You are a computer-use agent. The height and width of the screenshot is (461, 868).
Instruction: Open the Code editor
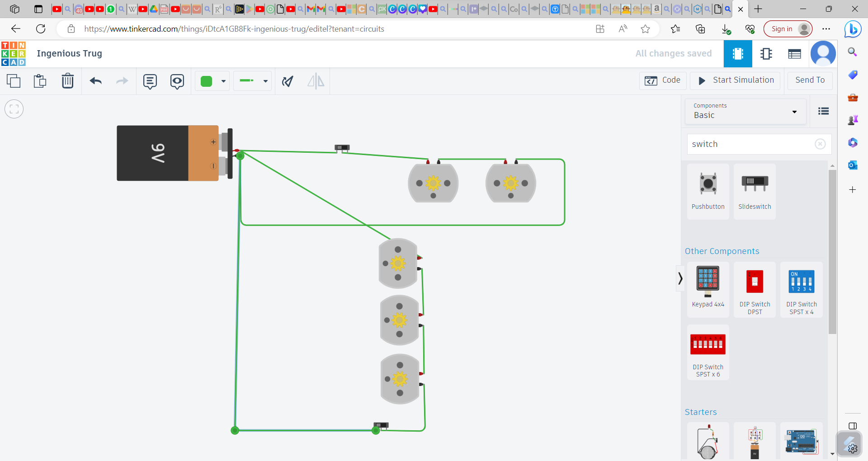click(x=663, y=80)
